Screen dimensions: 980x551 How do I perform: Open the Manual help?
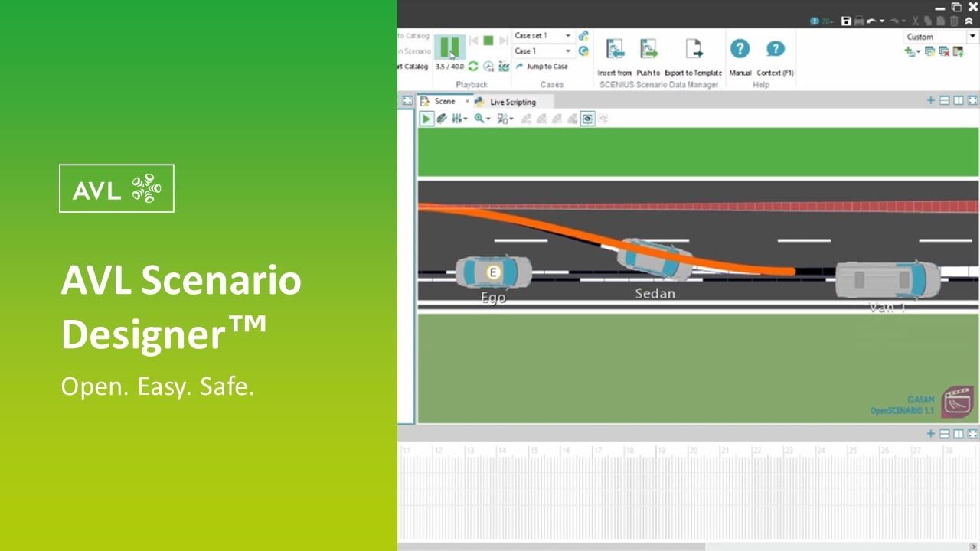tap(740, 57)
